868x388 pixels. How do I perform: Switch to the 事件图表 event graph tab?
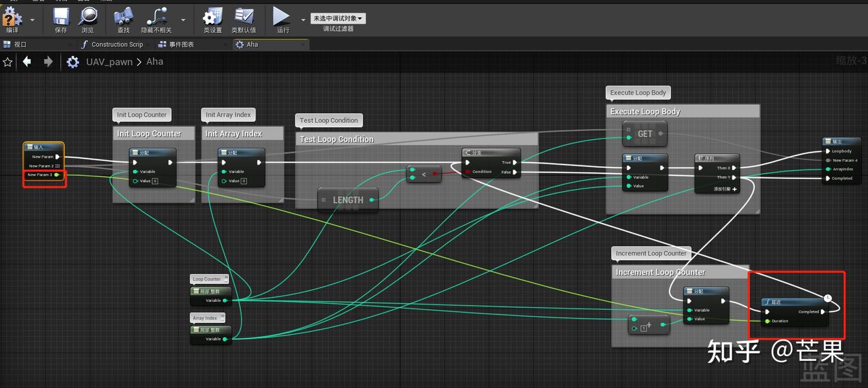(x=181, y=45)
